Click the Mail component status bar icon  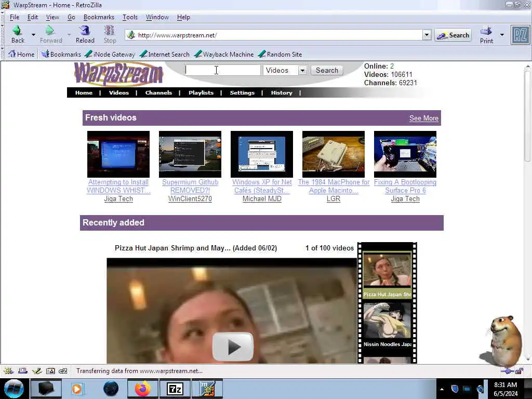click(23, 371)
